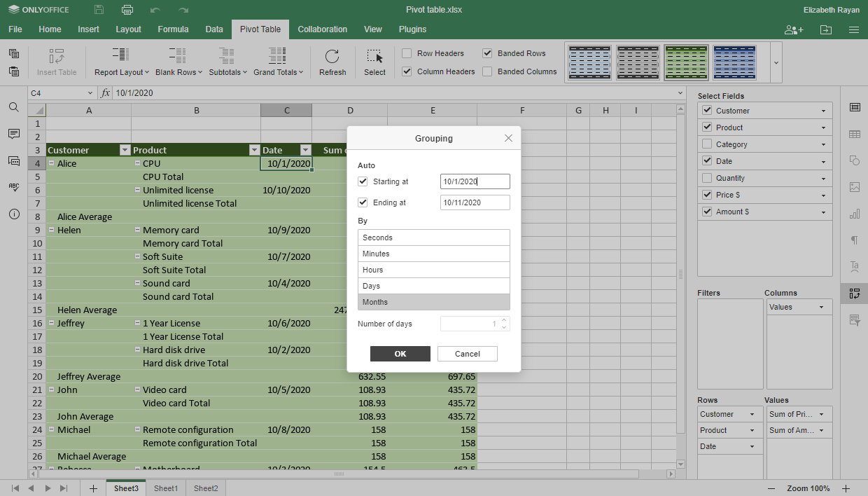
Task: Open the Report Layout dropdown
Action: point(122,62)
